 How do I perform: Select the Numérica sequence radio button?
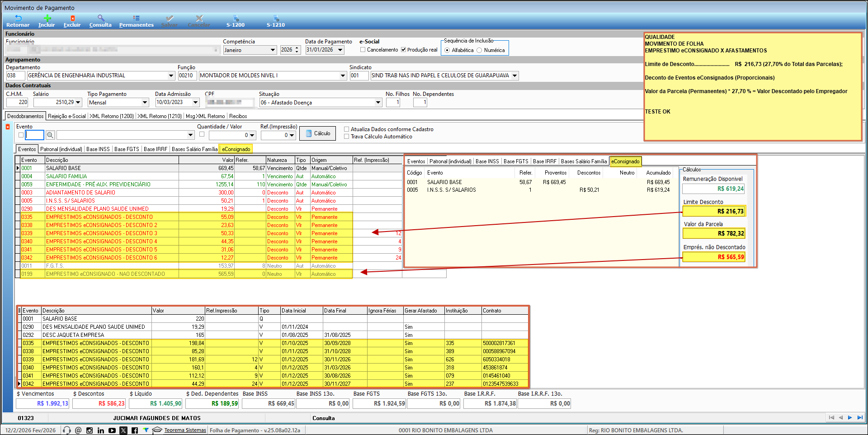tap(480, 50)
